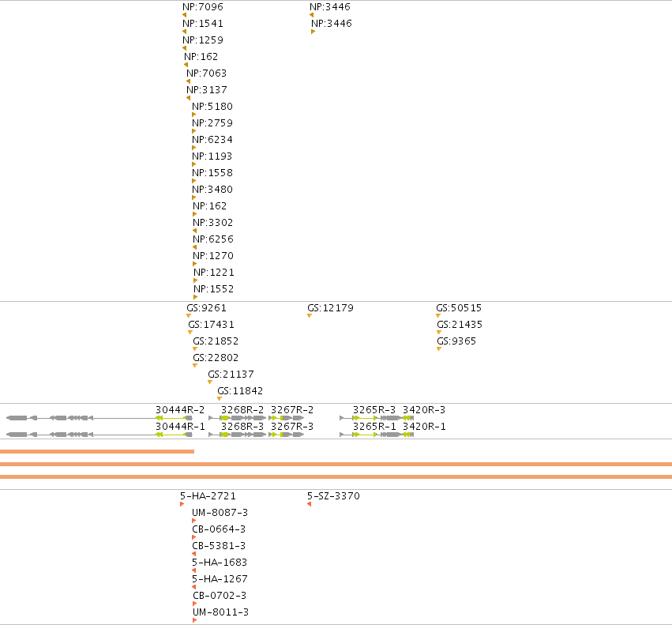The height and width of the screenshot is (625, 672).
Task: Select the 5-HA-1267 label
Action: [x=220, y=579]
